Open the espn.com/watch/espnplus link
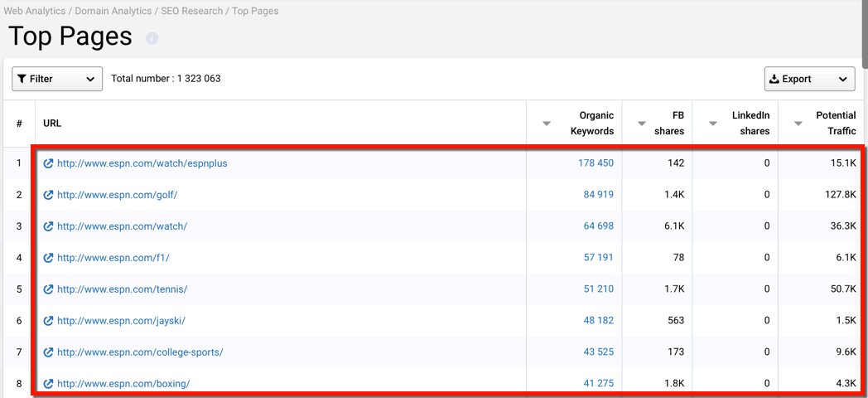The height and width of the screenshot is (398, 868). (142, 163)
